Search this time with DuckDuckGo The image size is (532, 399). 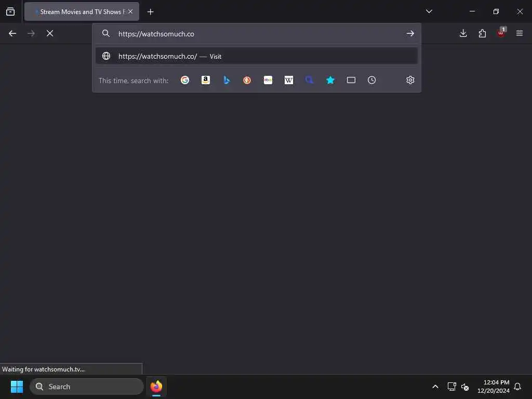point(247,80)
